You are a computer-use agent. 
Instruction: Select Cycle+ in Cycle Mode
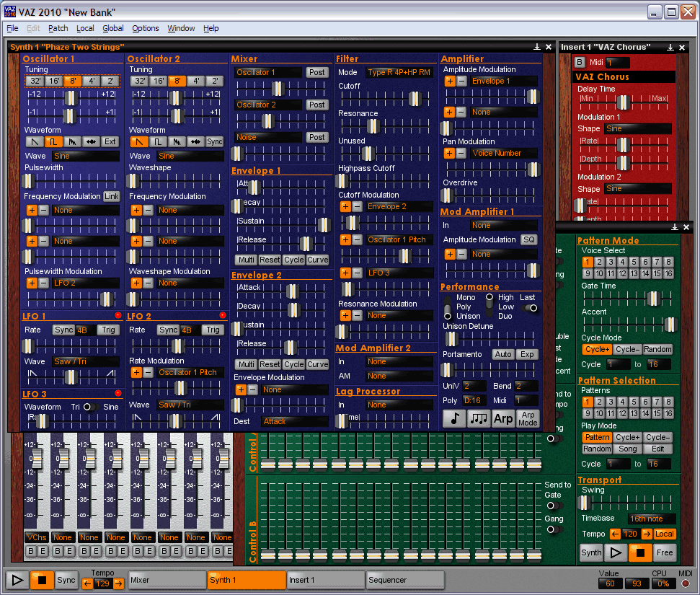[x=597, y=349]
